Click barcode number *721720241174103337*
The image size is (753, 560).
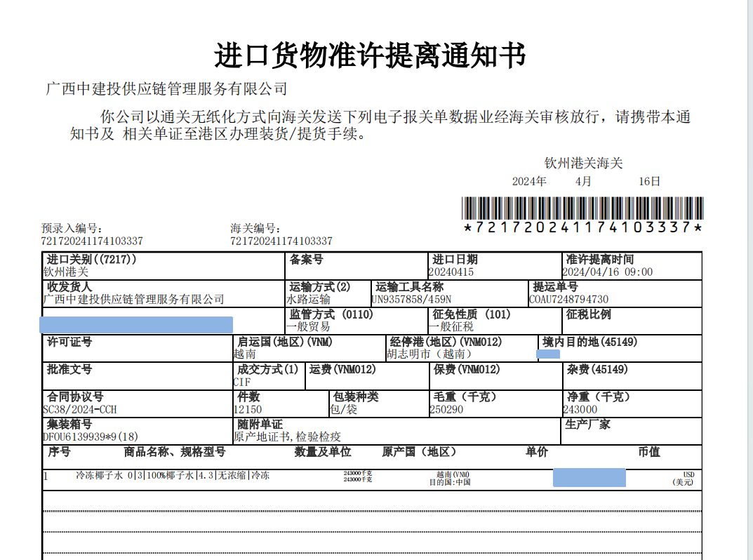(x=582, y=227)
